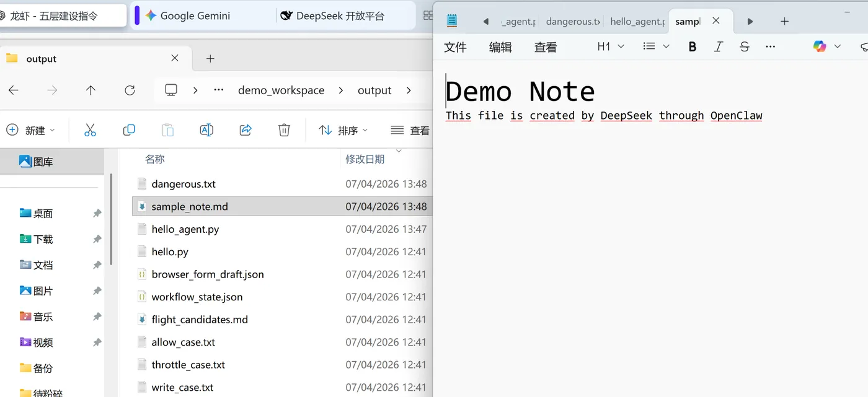
Task: Open the more formatting options ellipsis in Notepad
Action: coord(771,46)
